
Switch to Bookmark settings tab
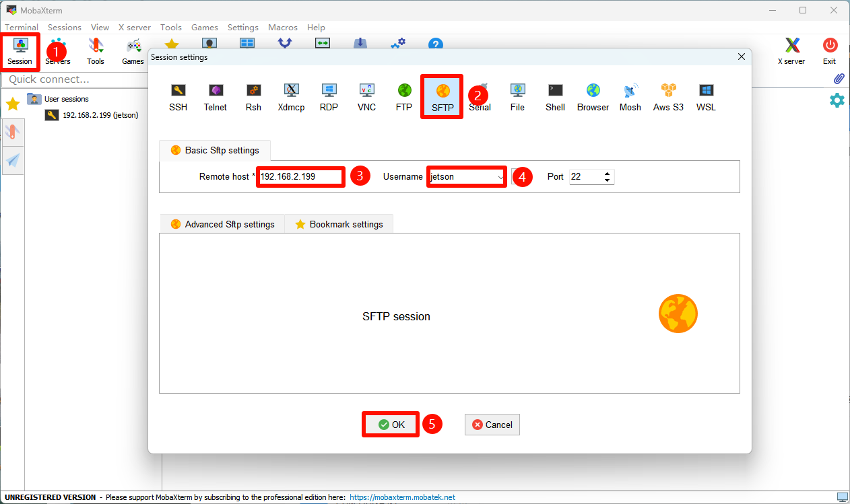339,224
